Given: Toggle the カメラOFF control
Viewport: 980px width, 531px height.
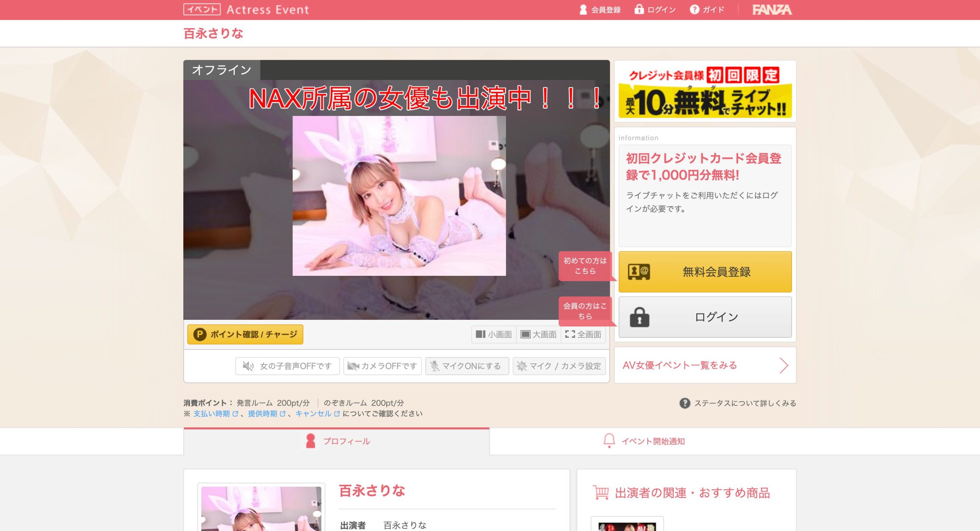Looking at the screenshot, I should (382, 366).
